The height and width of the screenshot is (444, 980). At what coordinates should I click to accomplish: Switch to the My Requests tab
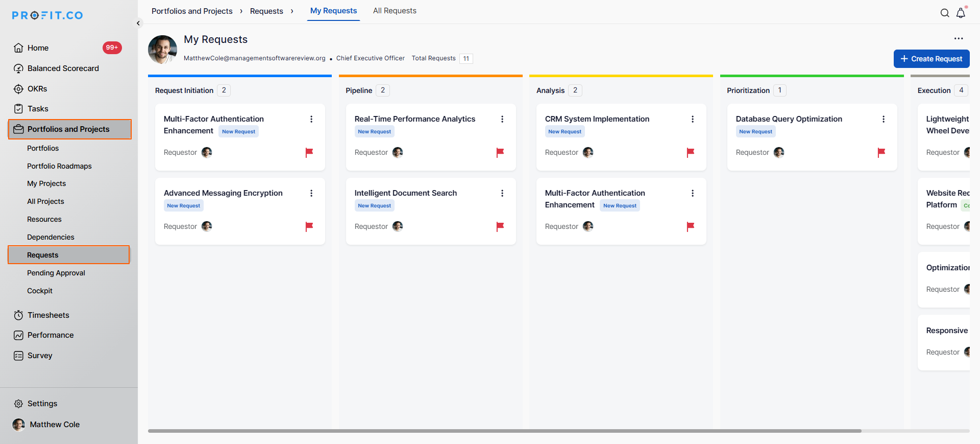point(333,11)
